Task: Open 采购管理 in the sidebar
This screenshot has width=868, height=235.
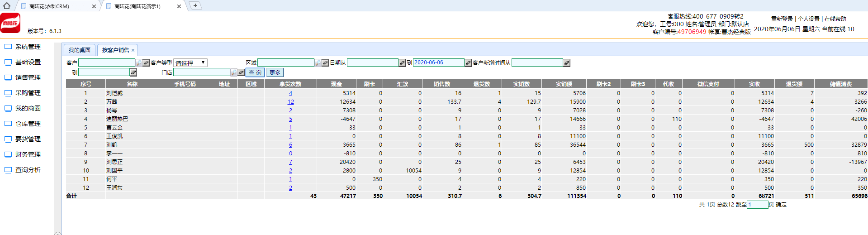Action: click(x=28, y=93)
